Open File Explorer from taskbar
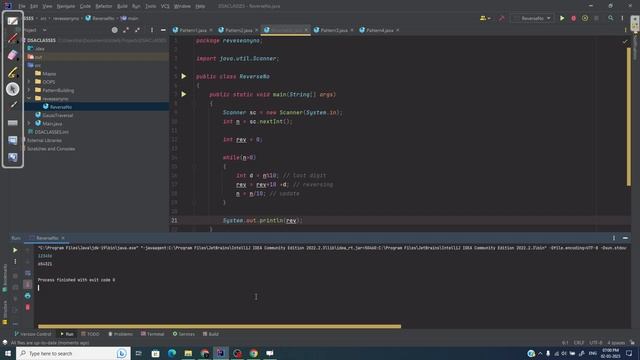 coord(188,353)
